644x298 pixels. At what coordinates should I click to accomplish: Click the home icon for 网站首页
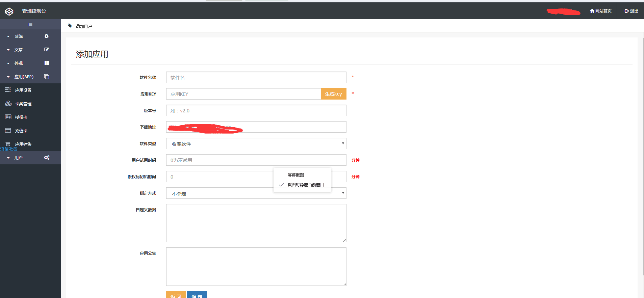592,11
